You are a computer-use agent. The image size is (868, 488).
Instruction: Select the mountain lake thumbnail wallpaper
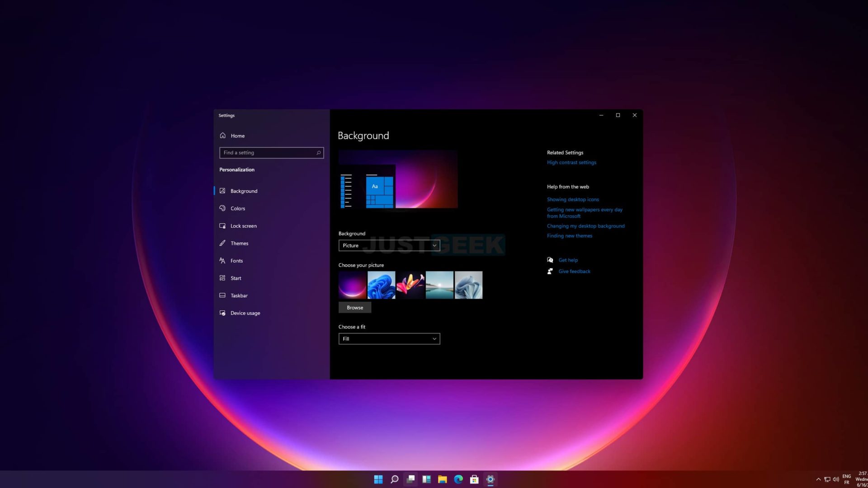coord(440,285)
